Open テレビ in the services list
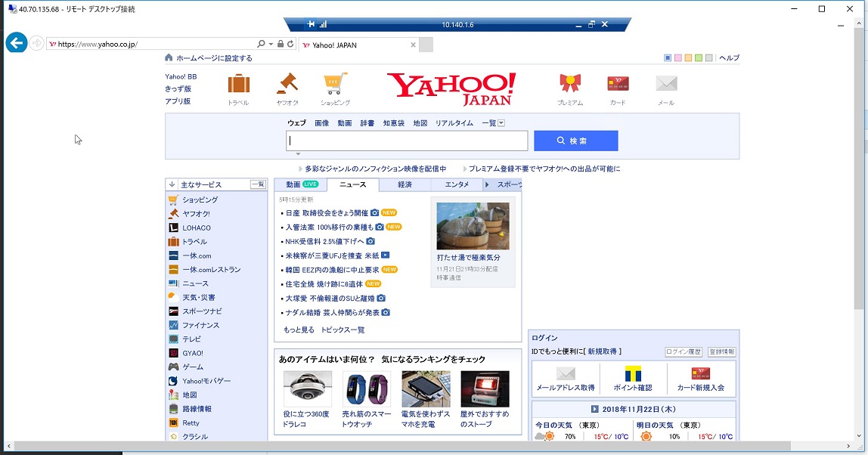The height and width of the screenshot is (455, 868). [x=192, y=339]
